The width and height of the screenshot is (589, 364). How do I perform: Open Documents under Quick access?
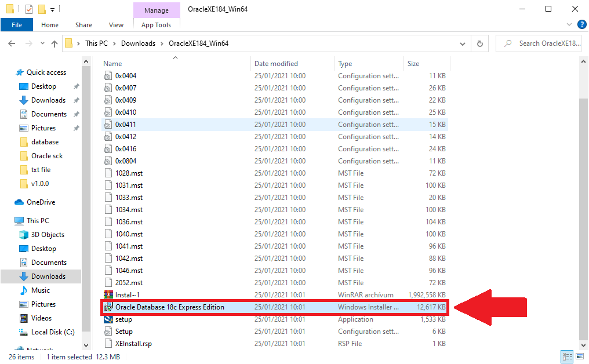point(43,114)
